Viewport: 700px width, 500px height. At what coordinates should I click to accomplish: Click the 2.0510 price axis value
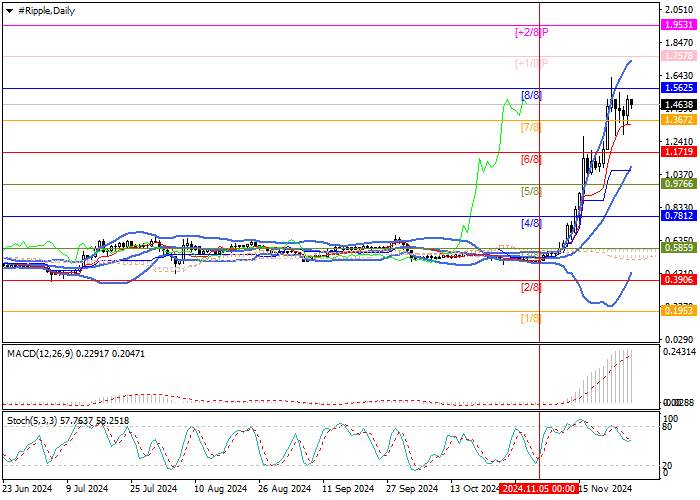point(679,10)
